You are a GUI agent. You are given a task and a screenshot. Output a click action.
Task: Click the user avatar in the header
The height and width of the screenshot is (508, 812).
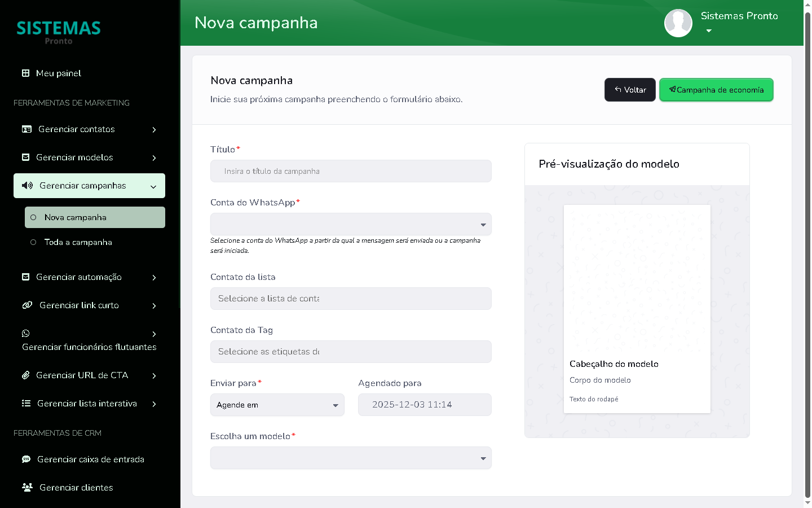point(678,23)
